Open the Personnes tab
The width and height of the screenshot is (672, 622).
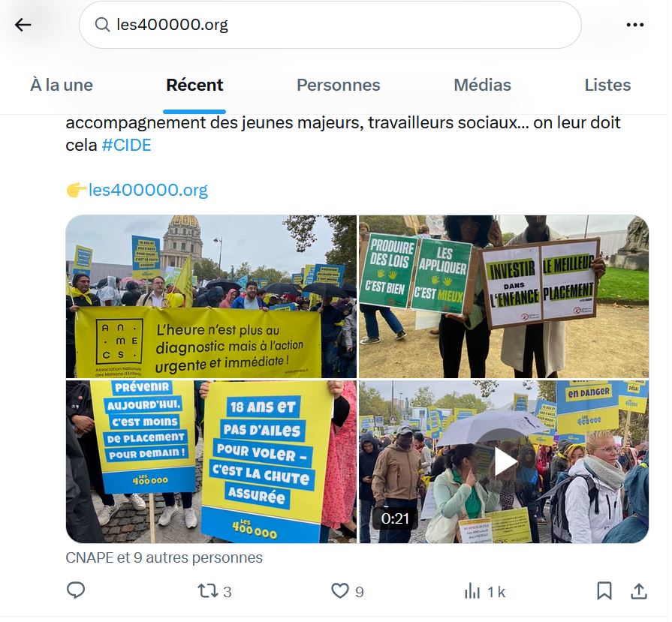pyautogui.click(x=338, y=85)
